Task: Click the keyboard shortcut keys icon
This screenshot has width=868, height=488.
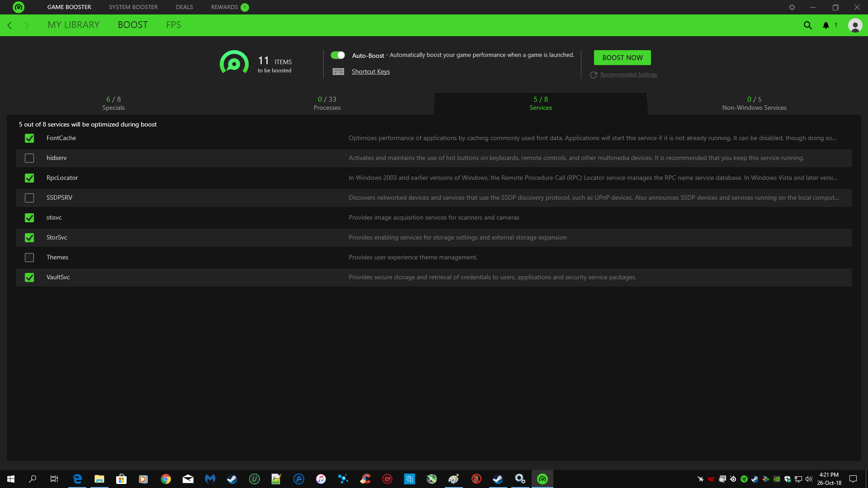Action: 338,71
